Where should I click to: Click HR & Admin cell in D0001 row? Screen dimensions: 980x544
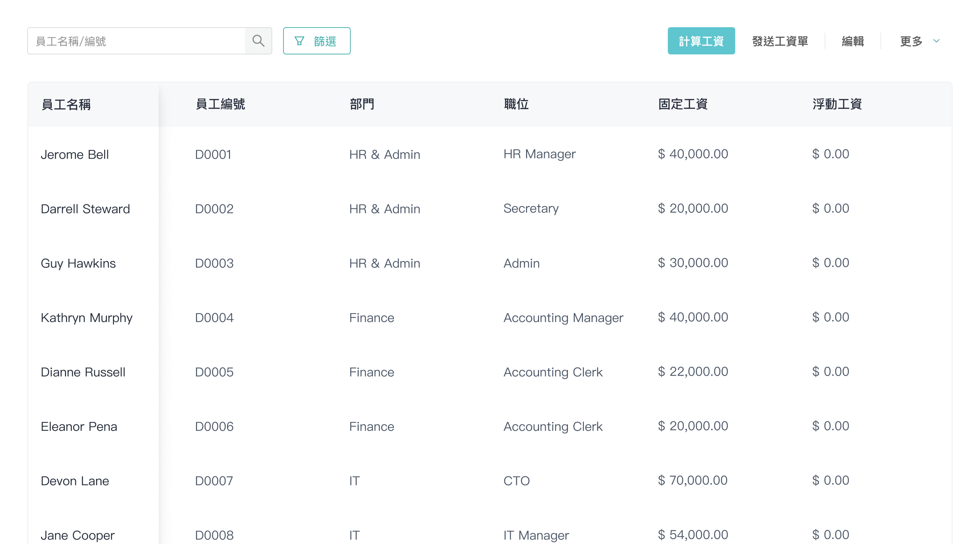coord(384,154)
